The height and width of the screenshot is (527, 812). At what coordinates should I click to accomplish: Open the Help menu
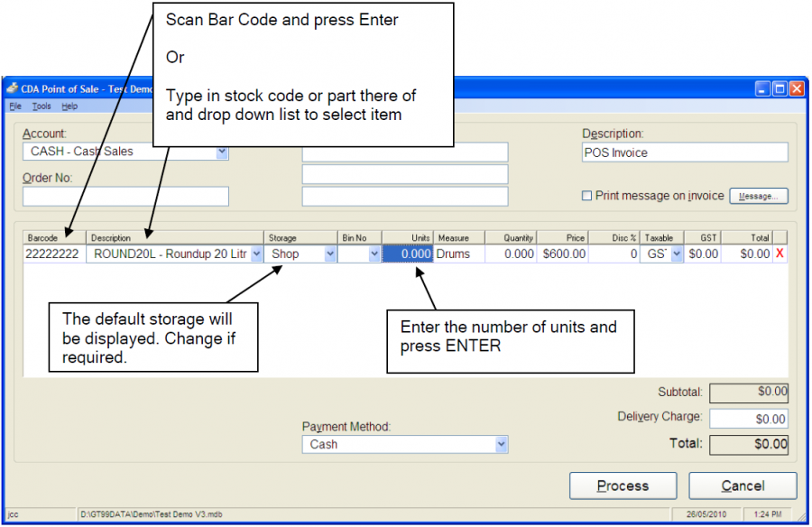click(x=69, y=106)
